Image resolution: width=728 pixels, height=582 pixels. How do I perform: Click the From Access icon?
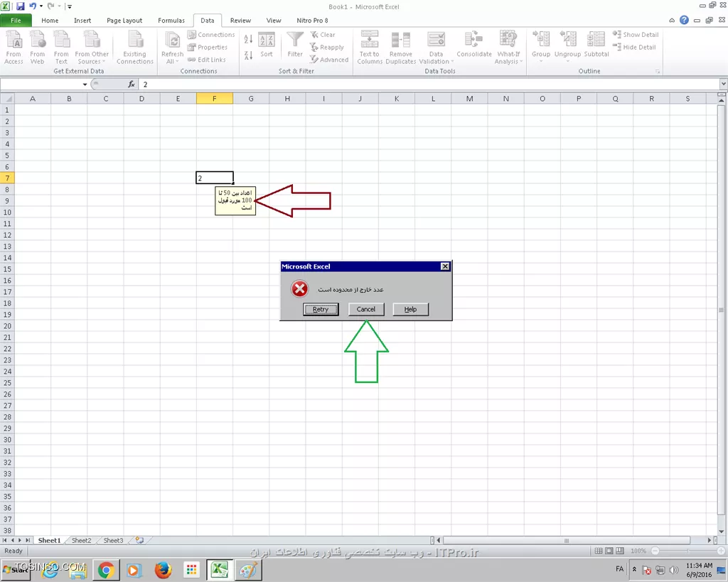click(14, 47)
